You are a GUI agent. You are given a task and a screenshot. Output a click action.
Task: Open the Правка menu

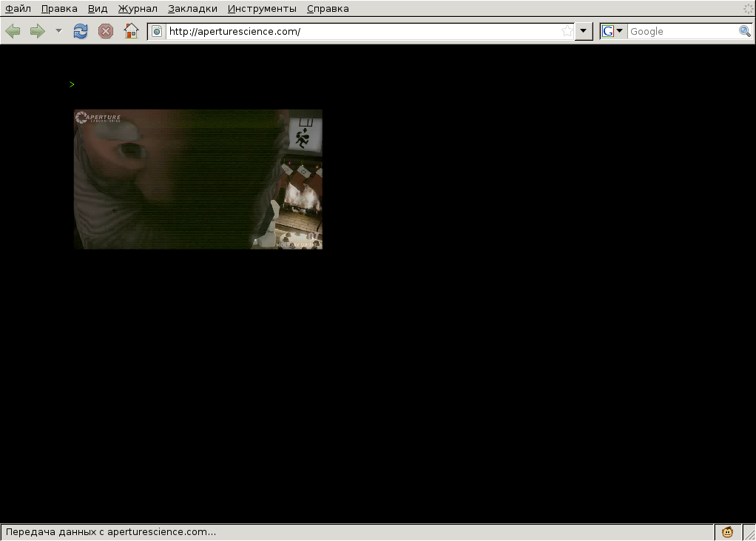tap(59, 9)
